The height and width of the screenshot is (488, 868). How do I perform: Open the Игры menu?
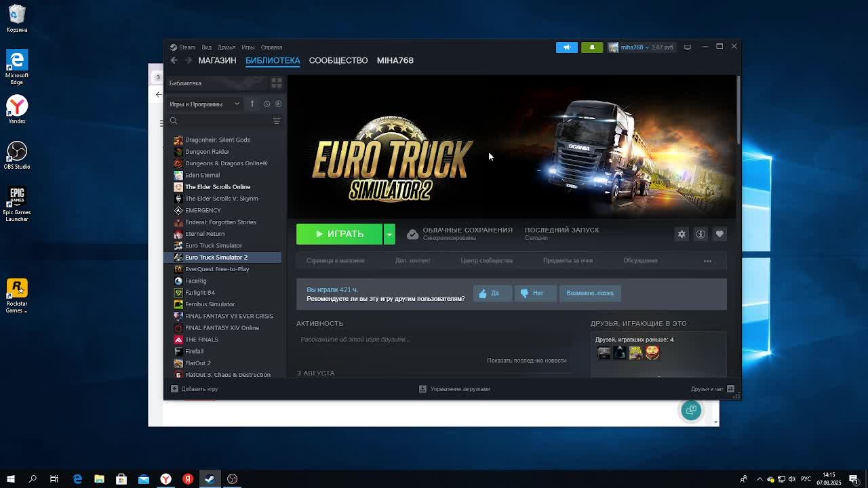pyautogui.click(x=248, y=47)
